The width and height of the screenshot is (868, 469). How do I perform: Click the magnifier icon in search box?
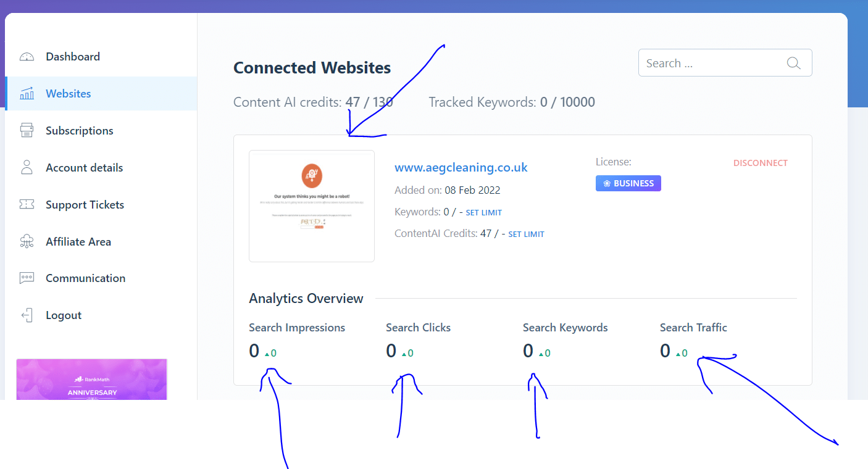793,63
